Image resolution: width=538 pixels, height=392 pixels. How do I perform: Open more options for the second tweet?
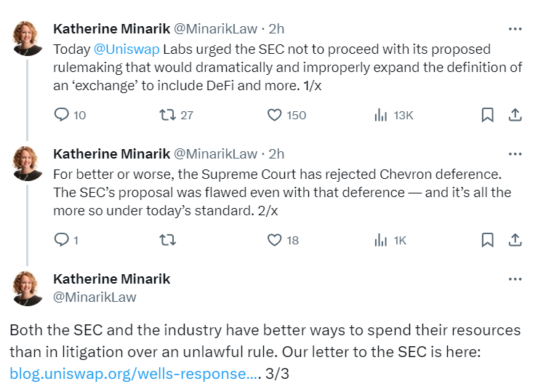pyautogui.click(x=515, y=154)
